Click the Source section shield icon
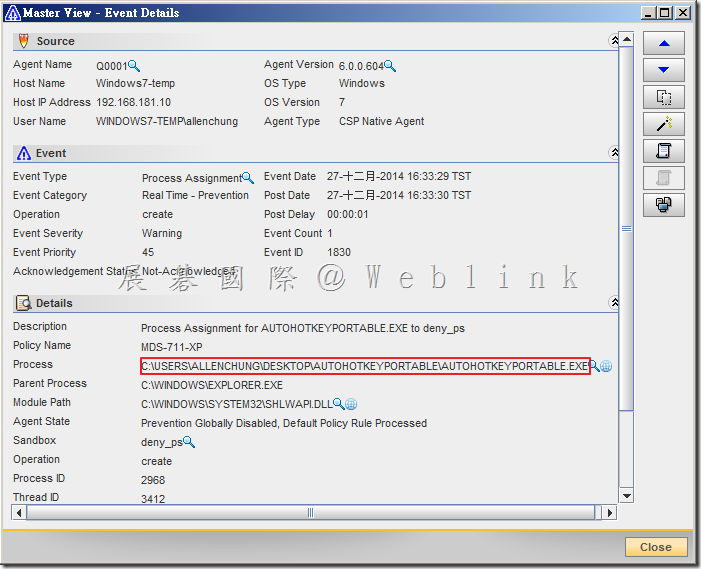 click(24, 41)
